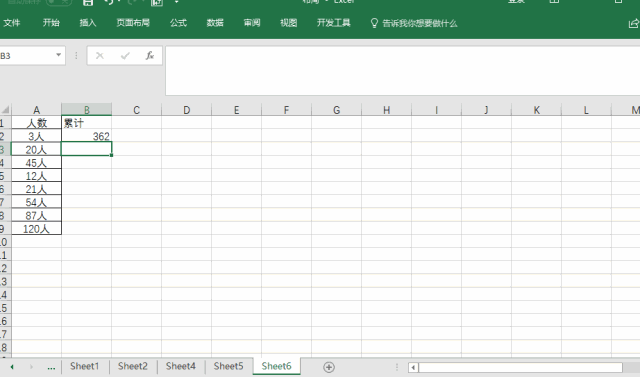Click the formula bar options dots handle

coord(76,55)
